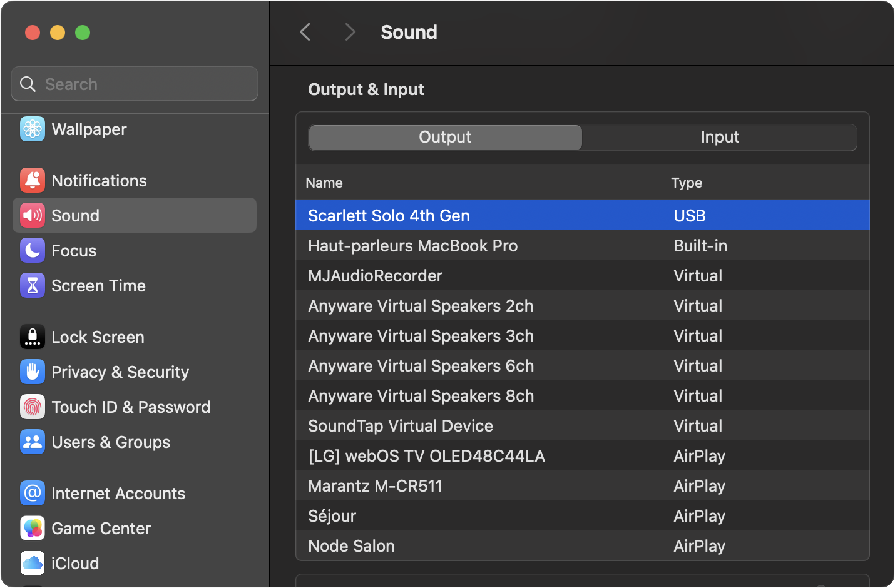Select [LG] webOS TV OLED48C44LA

(583, 455)
